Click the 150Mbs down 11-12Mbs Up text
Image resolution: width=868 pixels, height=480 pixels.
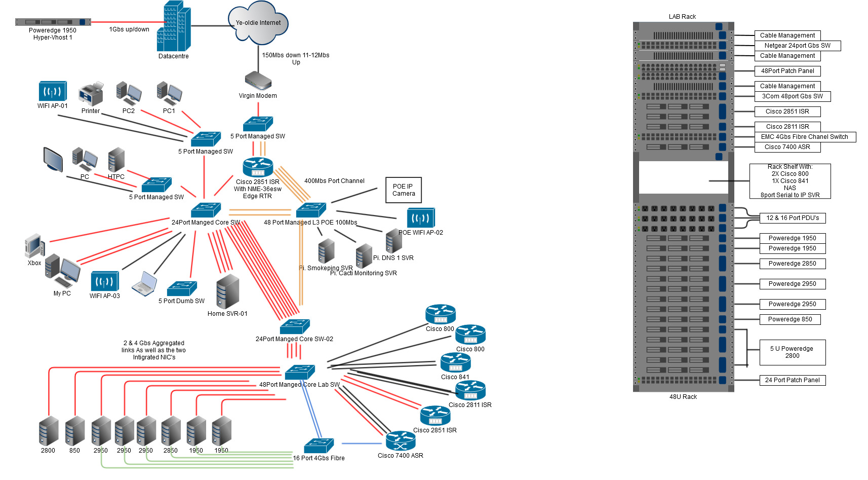tap(296, 59)
